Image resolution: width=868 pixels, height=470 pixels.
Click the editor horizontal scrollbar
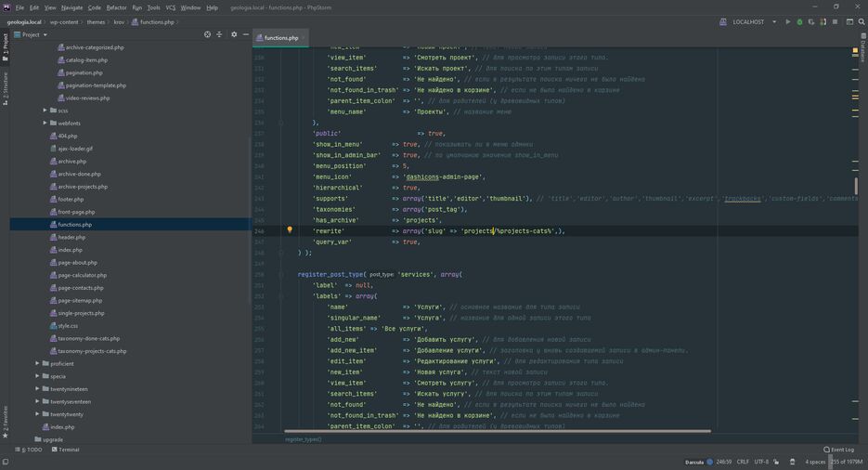click(497, 431)
